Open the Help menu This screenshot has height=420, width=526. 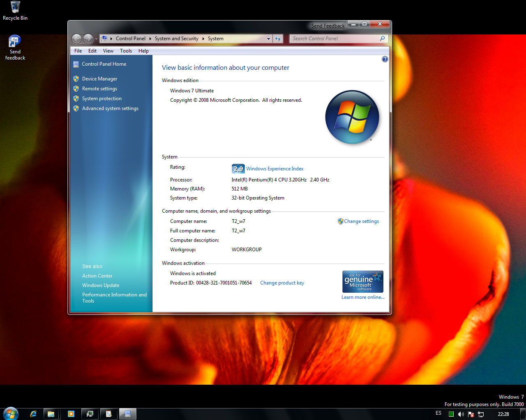(x=143, y=51)
